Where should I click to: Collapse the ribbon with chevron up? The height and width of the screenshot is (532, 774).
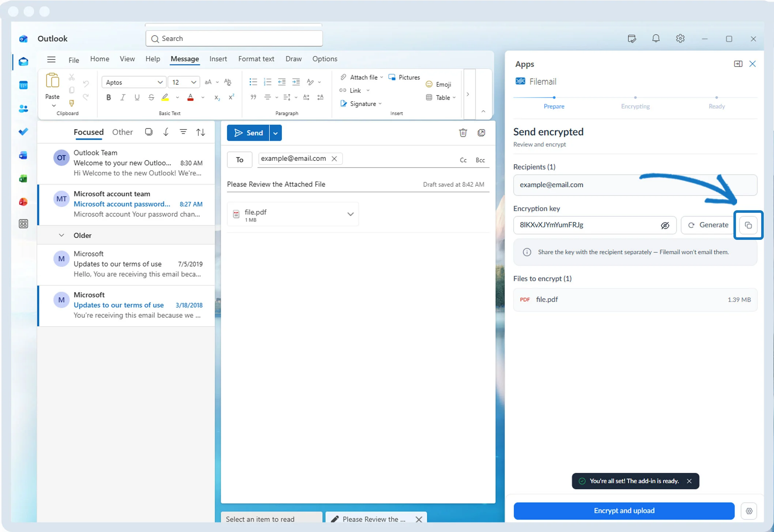pos(483,112)
